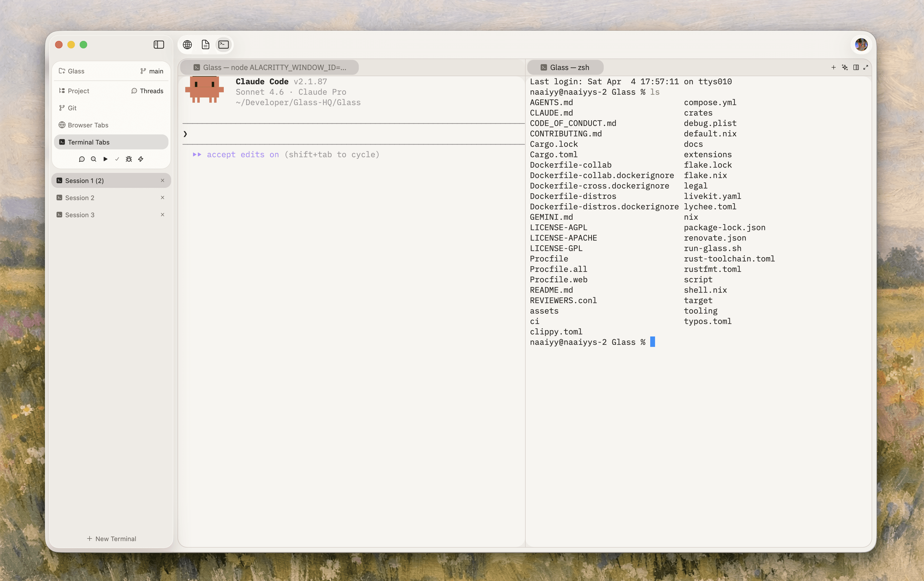Open the main branch selector
Viewport: 924px width, 581px height.
coord(152,71)
